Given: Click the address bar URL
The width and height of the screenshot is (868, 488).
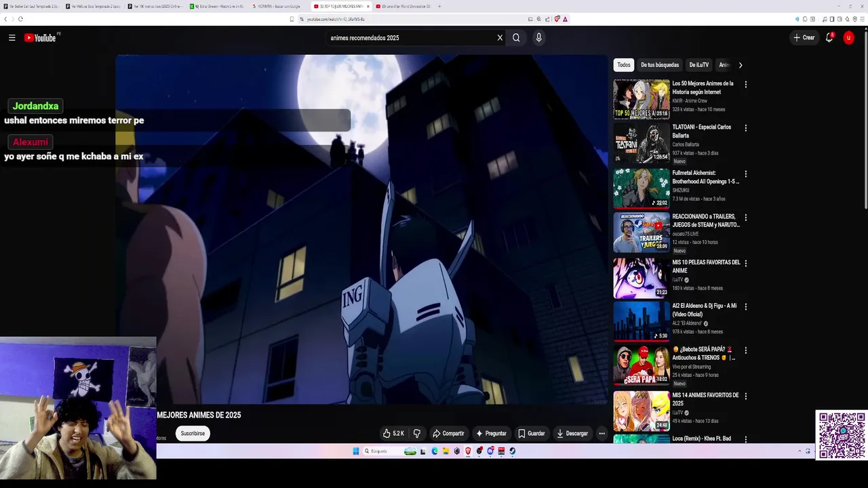Looking at the screenshot, I should pyautogui.click(x=335, y=19).
